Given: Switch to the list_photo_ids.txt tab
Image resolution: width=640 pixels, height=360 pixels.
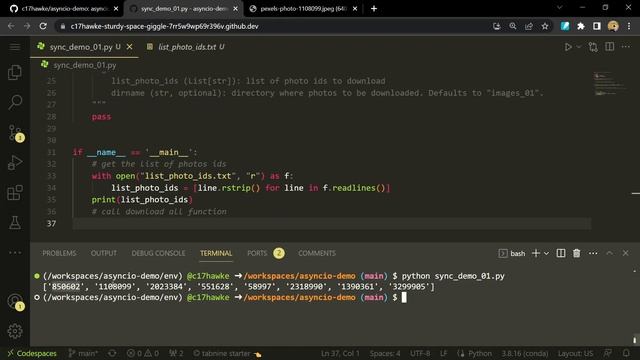Looking at the screenshot, I should coord(186,47).
